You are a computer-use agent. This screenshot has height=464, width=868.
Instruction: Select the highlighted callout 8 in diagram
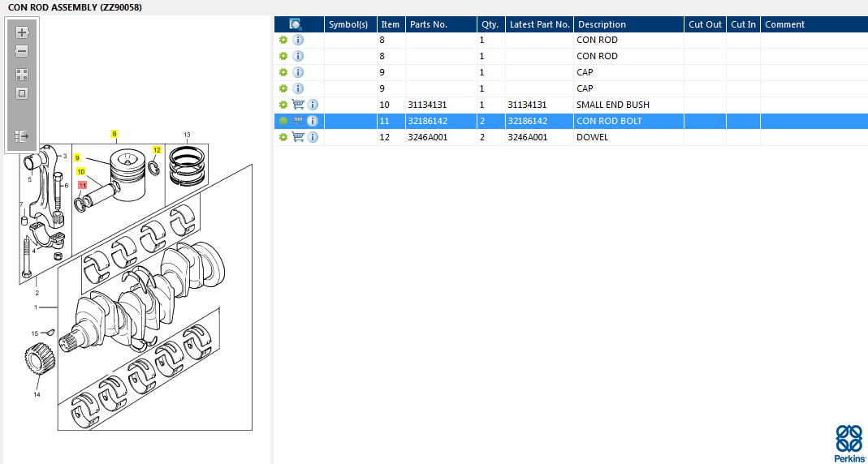point(114,134)
